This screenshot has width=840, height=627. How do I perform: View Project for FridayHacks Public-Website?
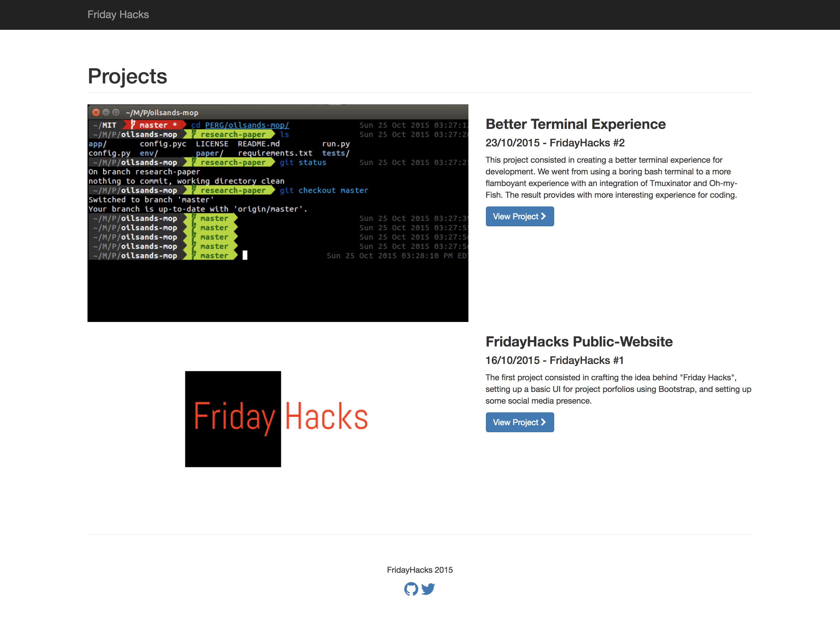coord(520,422)
